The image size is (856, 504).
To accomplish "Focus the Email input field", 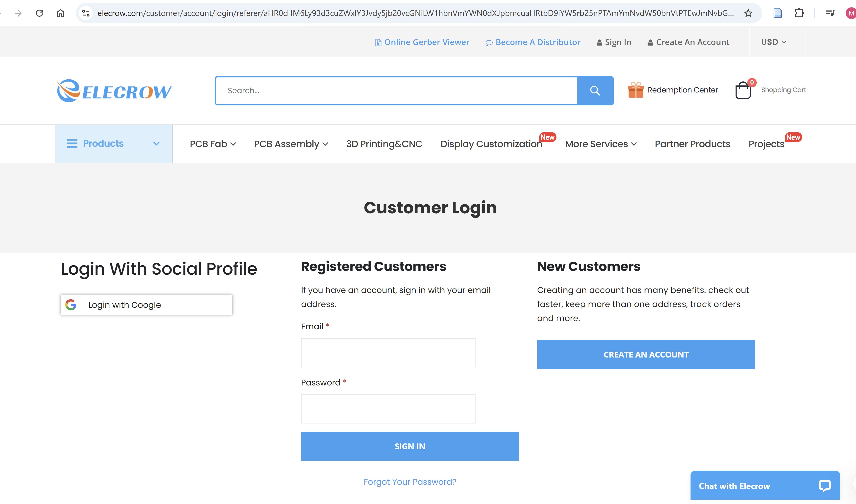I will pos(388,353).
